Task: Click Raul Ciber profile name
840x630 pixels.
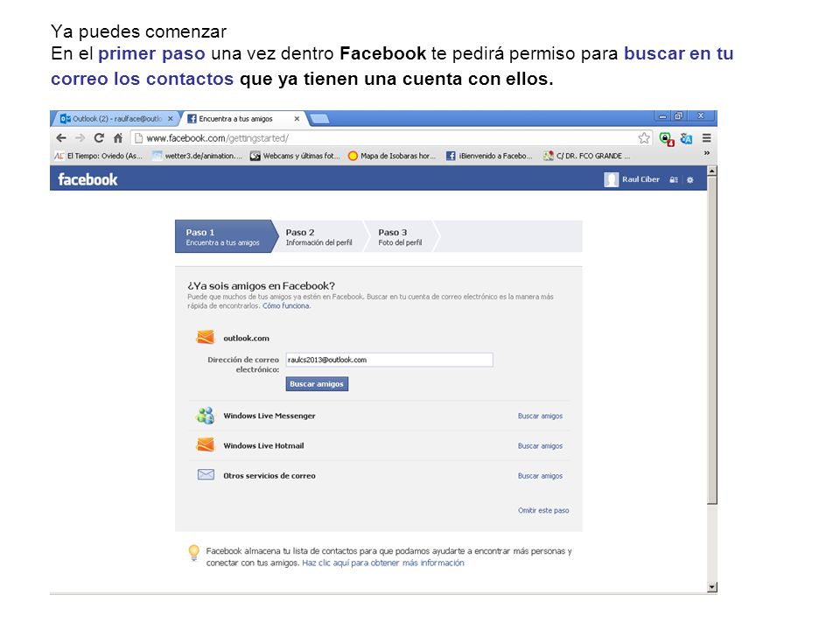Action: click(640, 179)
